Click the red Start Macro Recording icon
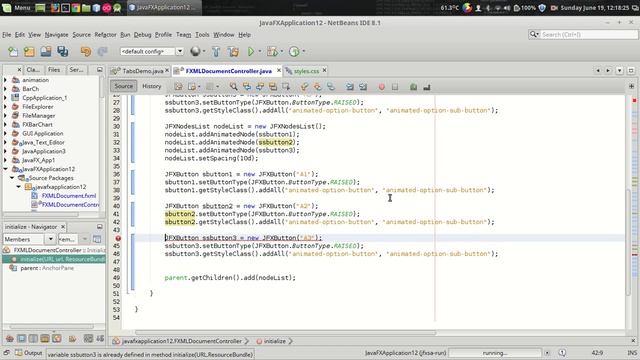Viewport: 640px width, 360px height. (x=382, y=87)
